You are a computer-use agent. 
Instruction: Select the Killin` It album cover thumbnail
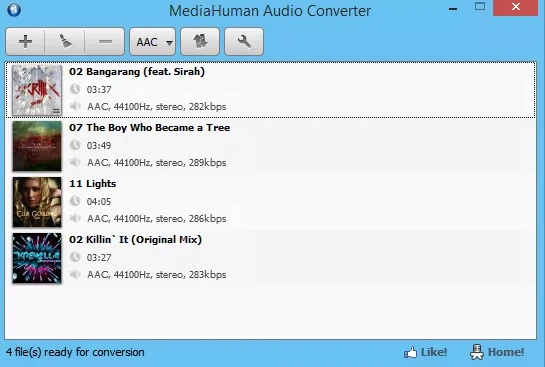click(x=37, y=258)
